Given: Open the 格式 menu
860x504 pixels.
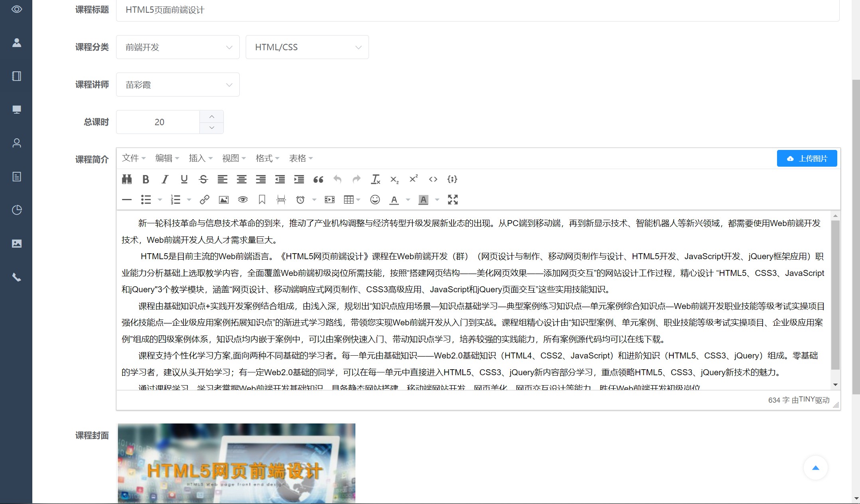Looking at the screenshot, I should coord(267,158).
